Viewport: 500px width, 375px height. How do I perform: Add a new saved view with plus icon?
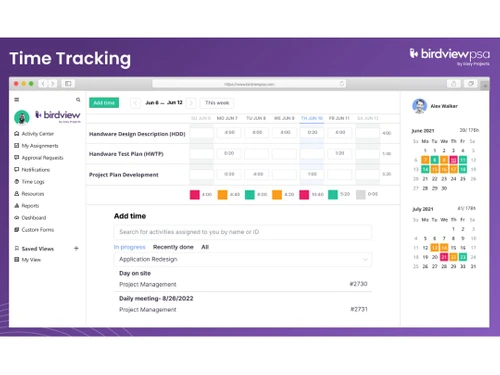(x=76, y=248)
